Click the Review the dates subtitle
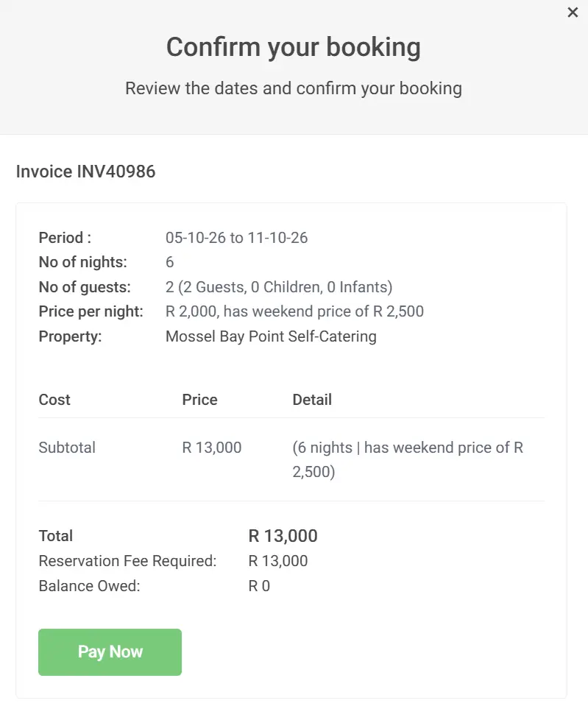This screenshot has height=720, width=588. tap(294, 89)
